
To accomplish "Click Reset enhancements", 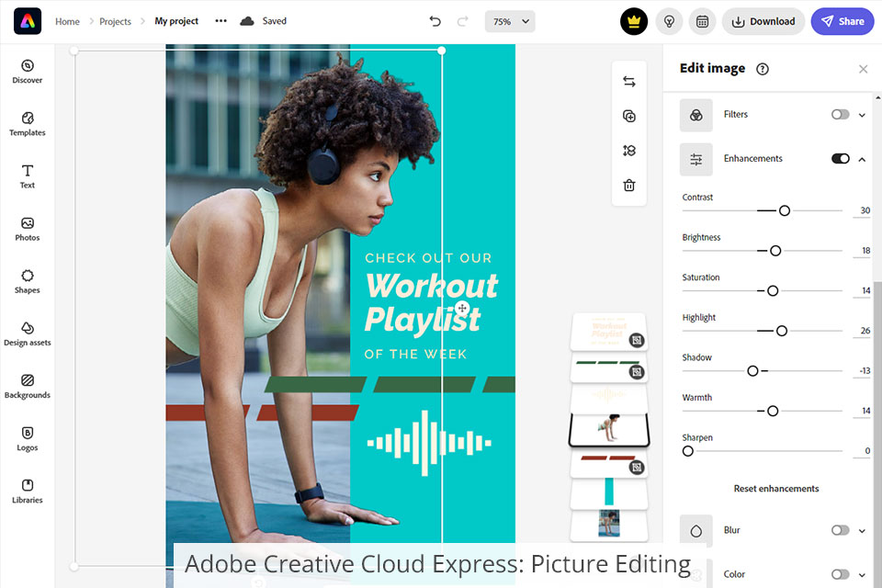I will point(775,489).
